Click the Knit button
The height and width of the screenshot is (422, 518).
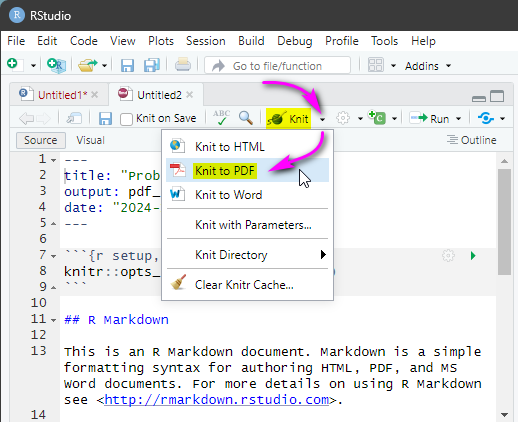click(x=288, y=118)
